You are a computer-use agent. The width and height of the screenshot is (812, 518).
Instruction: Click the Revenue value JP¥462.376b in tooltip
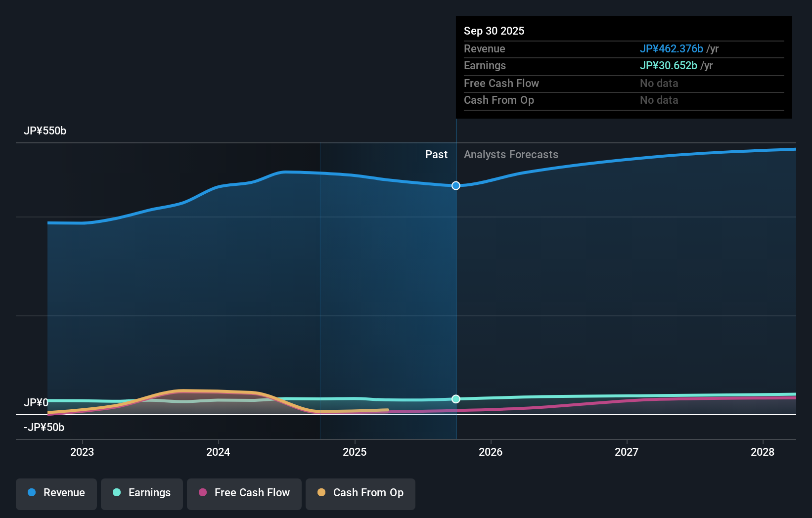pos(672,48)
